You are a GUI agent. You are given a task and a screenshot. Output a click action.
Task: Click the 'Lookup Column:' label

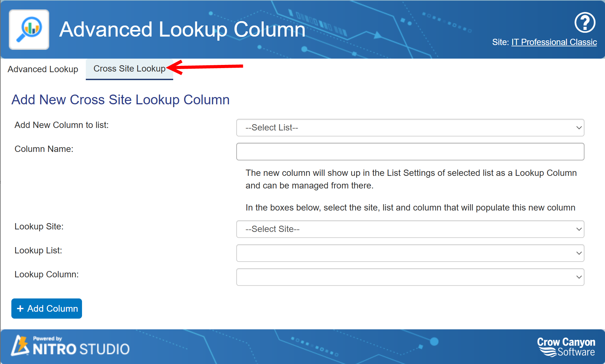(47, 274)
